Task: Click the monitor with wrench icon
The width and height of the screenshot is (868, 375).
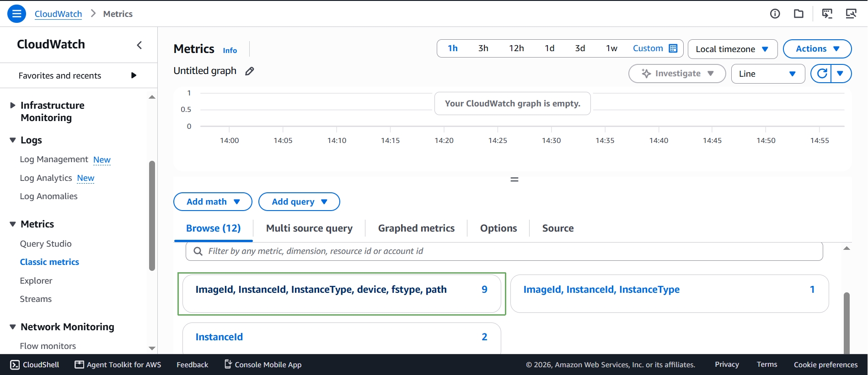Action: click(x=851, y=14)
